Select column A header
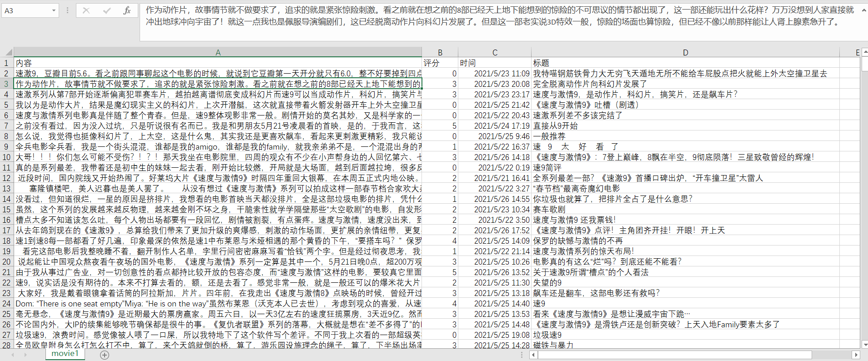Viewport: 868px width, 361px height. pos(218,52)
